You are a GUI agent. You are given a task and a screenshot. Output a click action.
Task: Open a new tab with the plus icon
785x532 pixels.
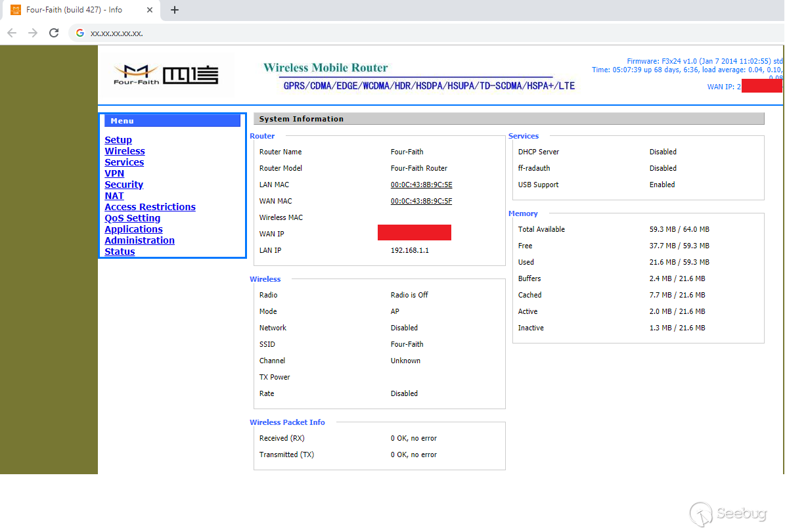(x=175, y=10)
